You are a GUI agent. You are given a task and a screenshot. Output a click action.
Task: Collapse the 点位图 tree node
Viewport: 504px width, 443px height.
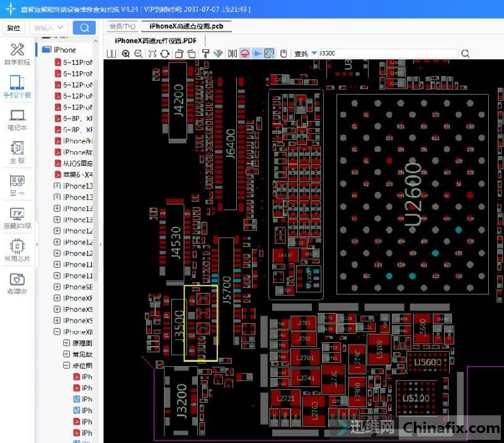click(x=67, y=365)
